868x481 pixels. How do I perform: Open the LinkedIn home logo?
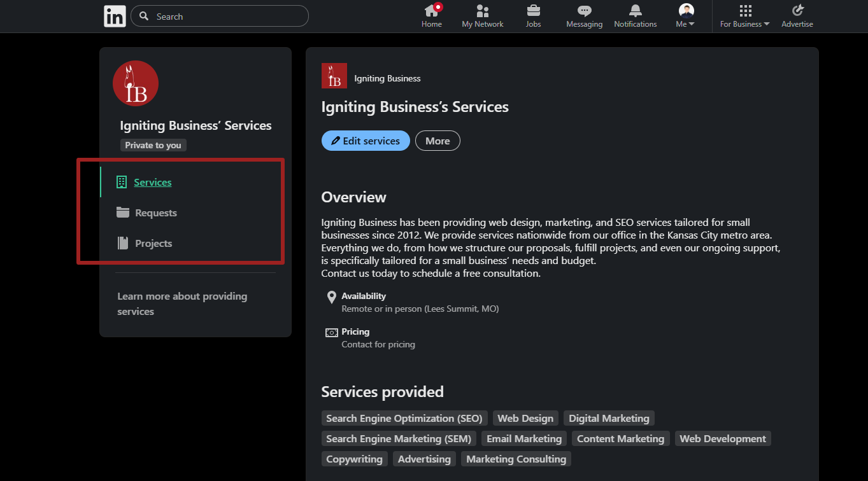click(115, 16)
